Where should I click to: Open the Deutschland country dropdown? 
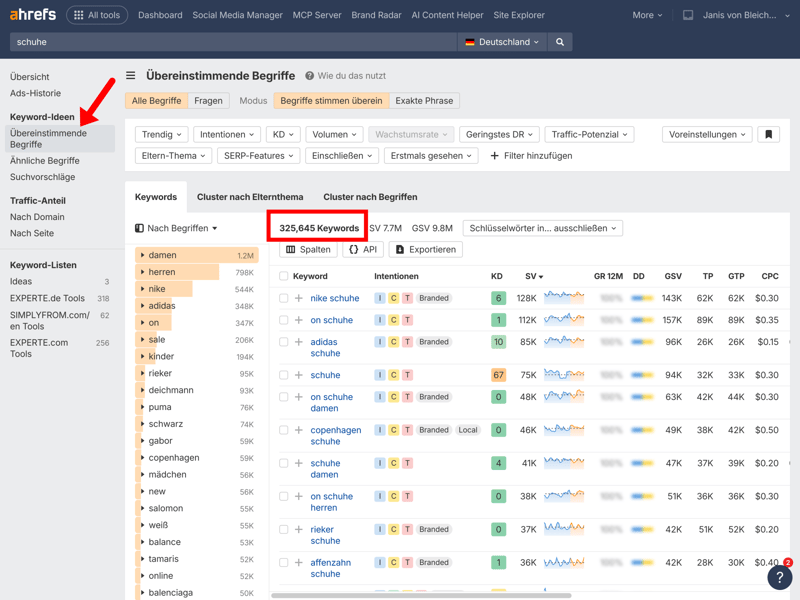click(502, 42)
